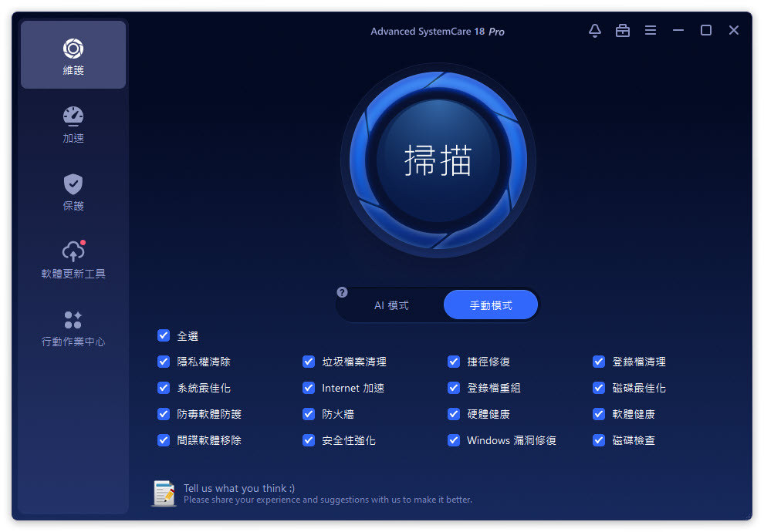Uncheck the 軟體健康 checkbox
Image resolution: width=764 pixels, height=532 pixels.
[x=599, y=414]
